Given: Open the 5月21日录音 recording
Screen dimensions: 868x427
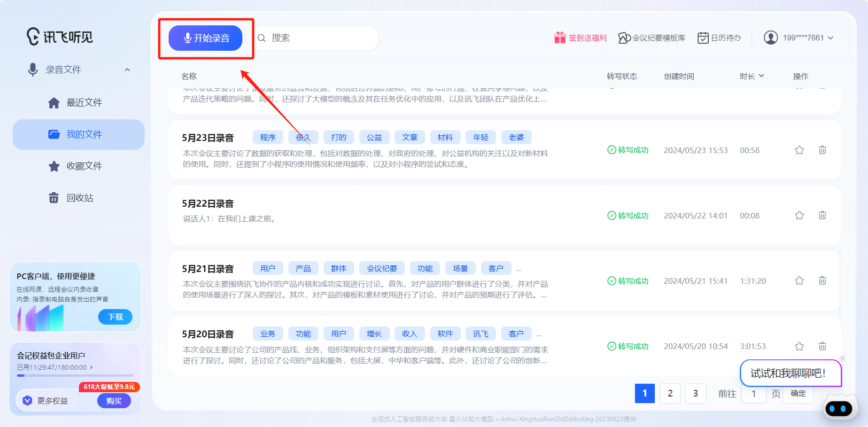Looking at the screenshot, I should [x=208, y=269].
